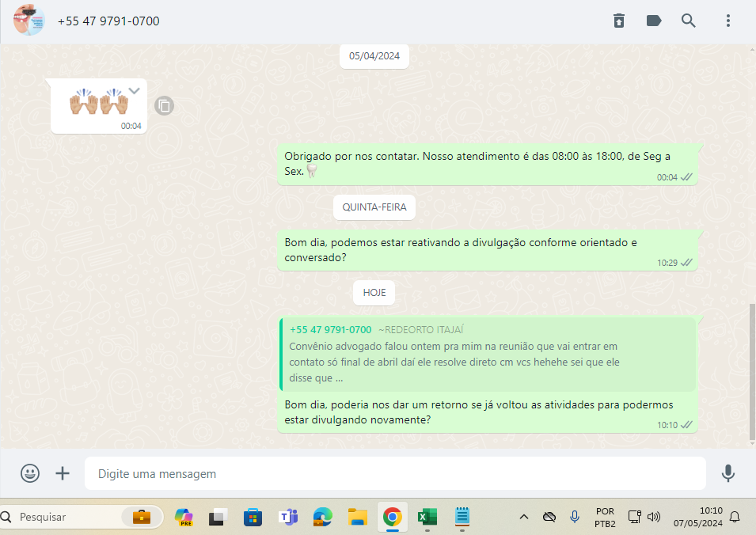Click the trash/delete icon in chat header
This screenshot has width=756, height=535.
[x=619, y=21]
